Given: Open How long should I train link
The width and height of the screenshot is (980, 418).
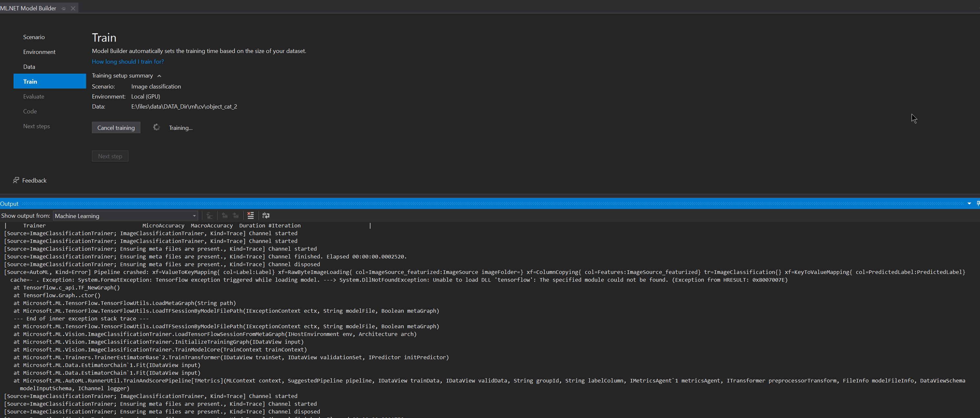Looking at the screenshot, I should click(127, 62).
